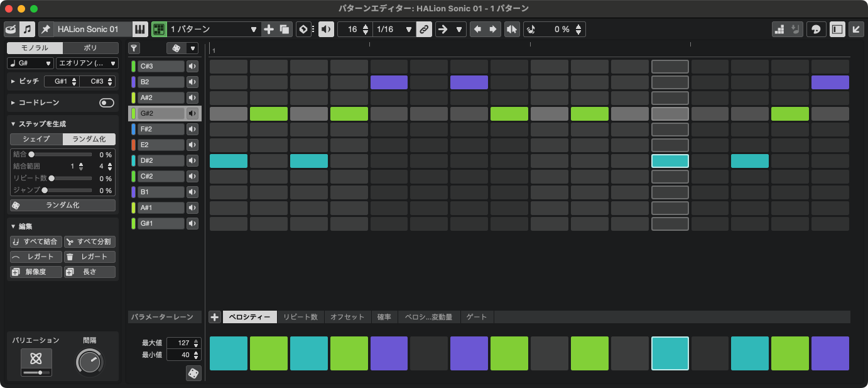This screenshot has height=388, width=868.
Task: Click the duplicate pattern icon
Action: 285,30
